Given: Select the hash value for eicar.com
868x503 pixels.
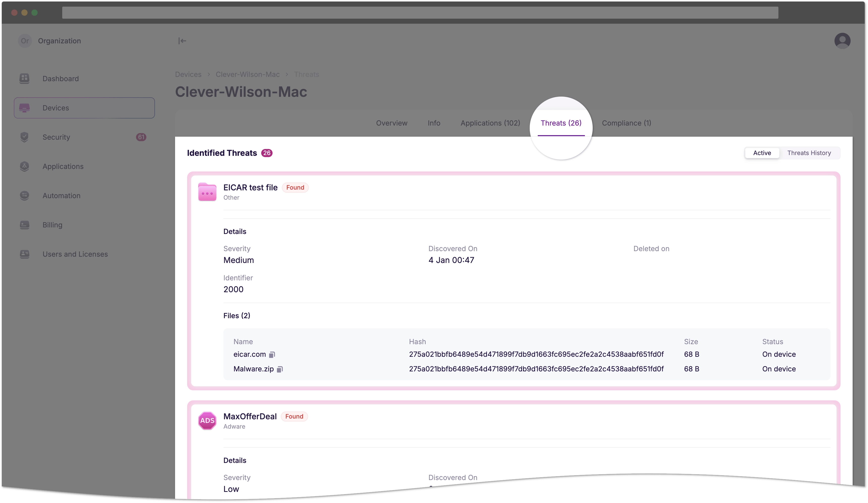Looking at the screenshot, I should pyautogui.click(x=536, y=354).
